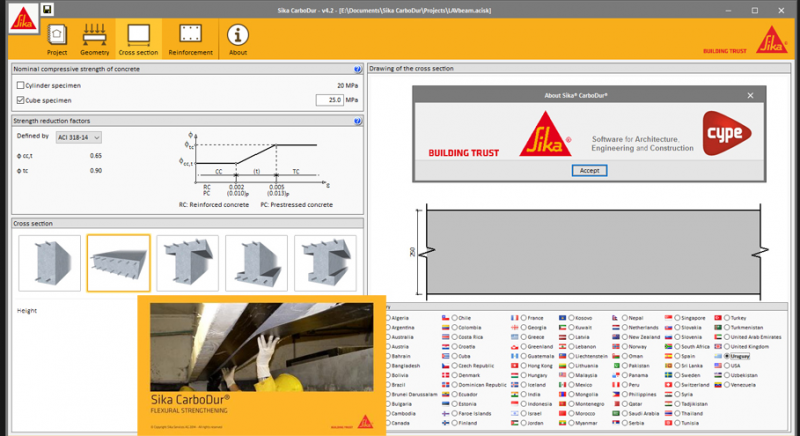
Task: Click the Mexico flag icon
Action: pyautogui.click(x=562, y=384)
